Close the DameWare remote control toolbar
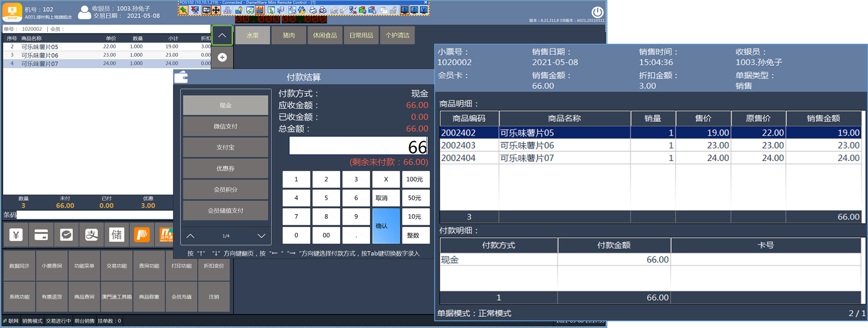The width and height of the screenshot is (868, 328). coord(425,2)
